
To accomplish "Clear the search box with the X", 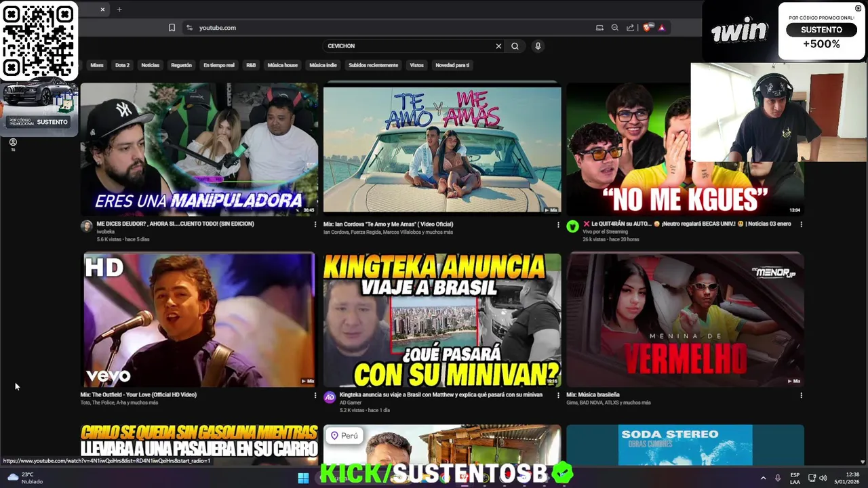I will 498,46.
